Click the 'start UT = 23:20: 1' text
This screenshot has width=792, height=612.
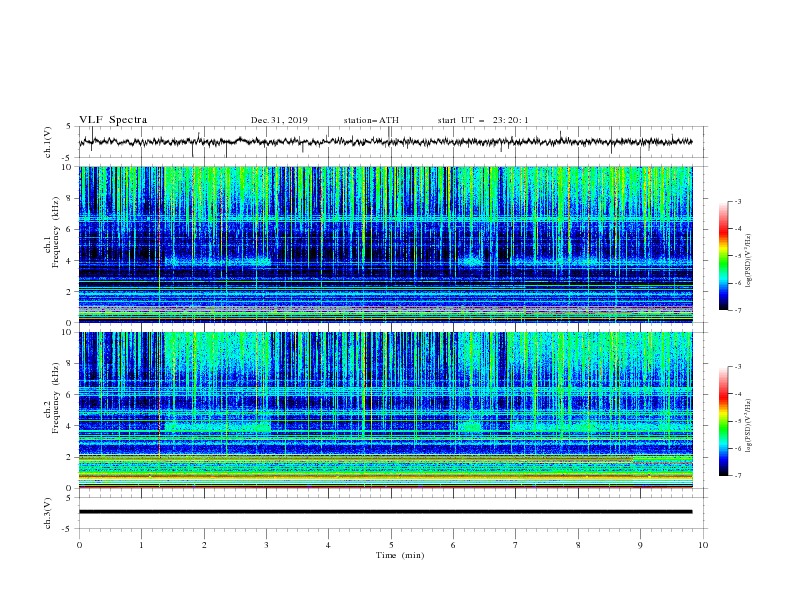tap(483, 120)
